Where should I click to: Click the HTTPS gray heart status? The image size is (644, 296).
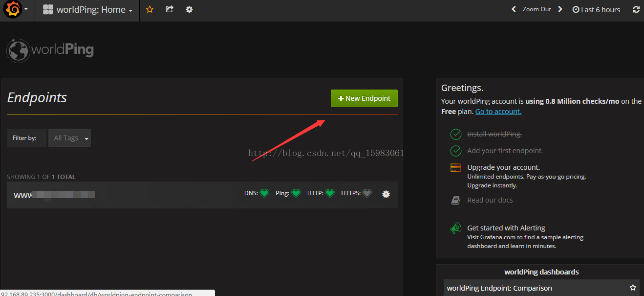pyautogui.click(x=367, y=194)
